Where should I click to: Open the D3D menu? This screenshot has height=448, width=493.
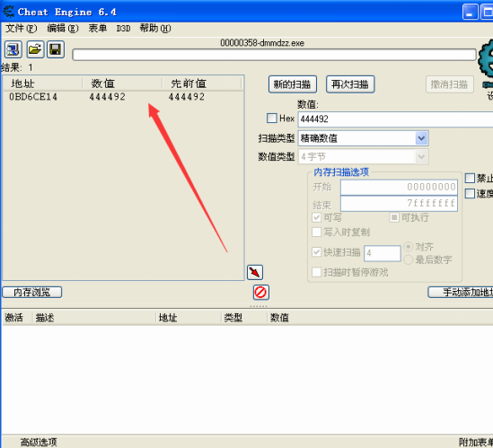(123, 29)
